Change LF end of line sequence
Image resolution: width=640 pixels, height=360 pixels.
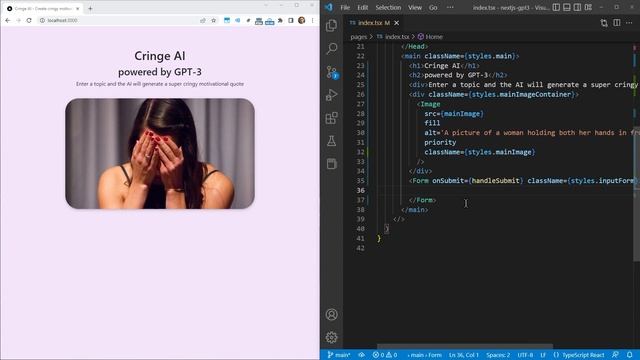(x=543, y=355)
